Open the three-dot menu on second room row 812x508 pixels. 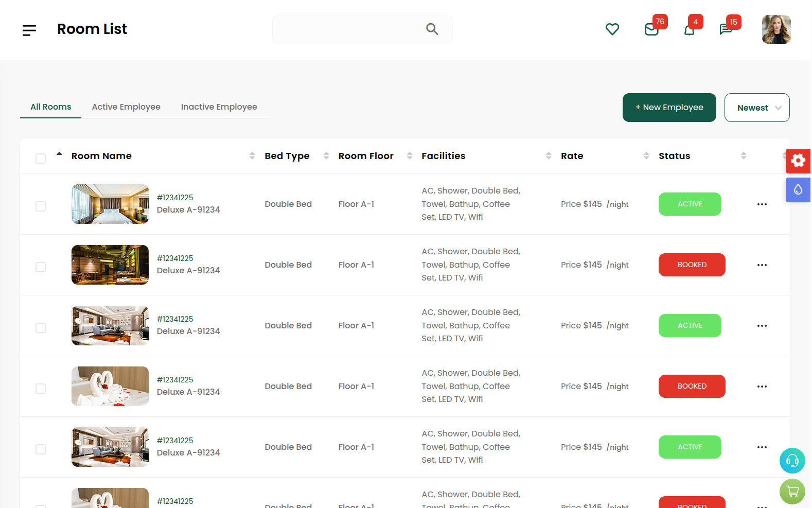click(762, 265)
